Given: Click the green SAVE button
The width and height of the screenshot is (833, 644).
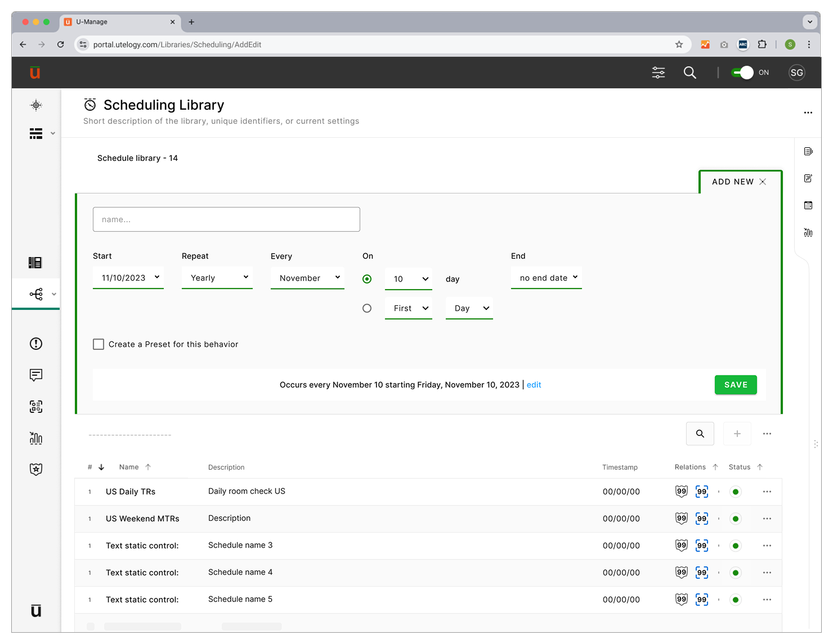Looking at the screenshot, I should point(736,385).
